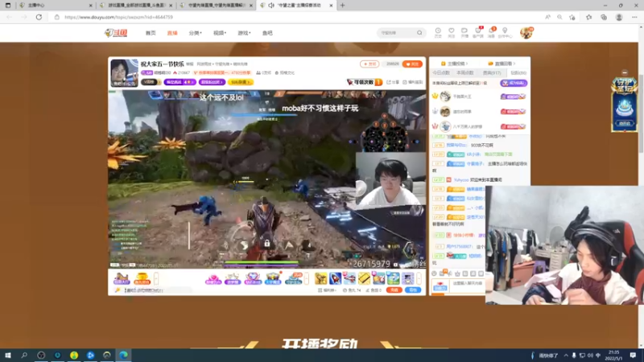Viewport: 644px width, 362px height.
Task: Click the orange 关注 follow button
Action: click(412, 64)
